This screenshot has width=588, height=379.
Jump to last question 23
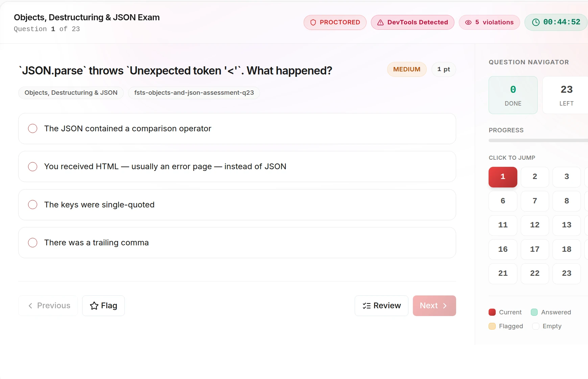click(x=567, y=273)
